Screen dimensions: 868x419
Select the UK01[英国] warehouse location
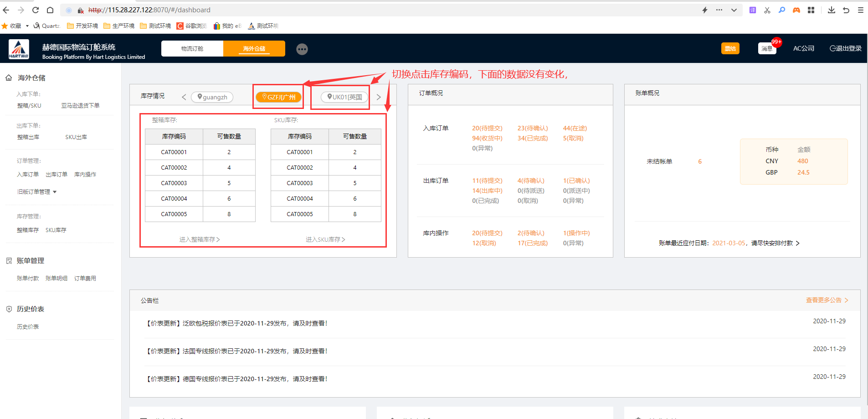pyautogui.click(x=345, y=97)
